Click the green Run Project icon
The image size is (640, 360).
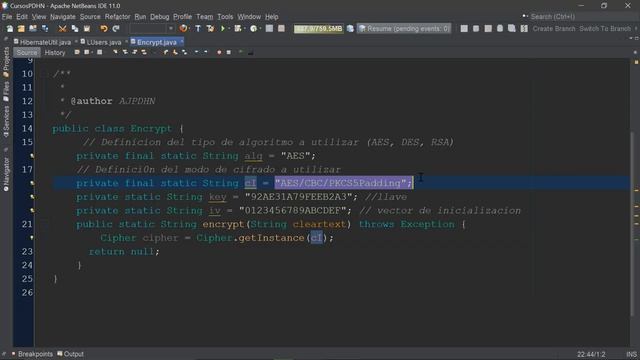click(223, 29)
